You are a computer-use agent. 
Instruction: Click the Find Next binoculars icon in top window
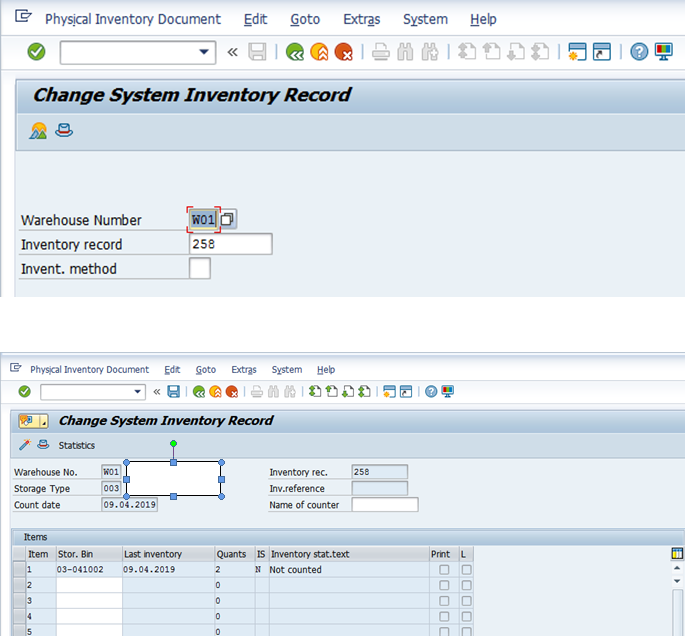pos(430,52)
